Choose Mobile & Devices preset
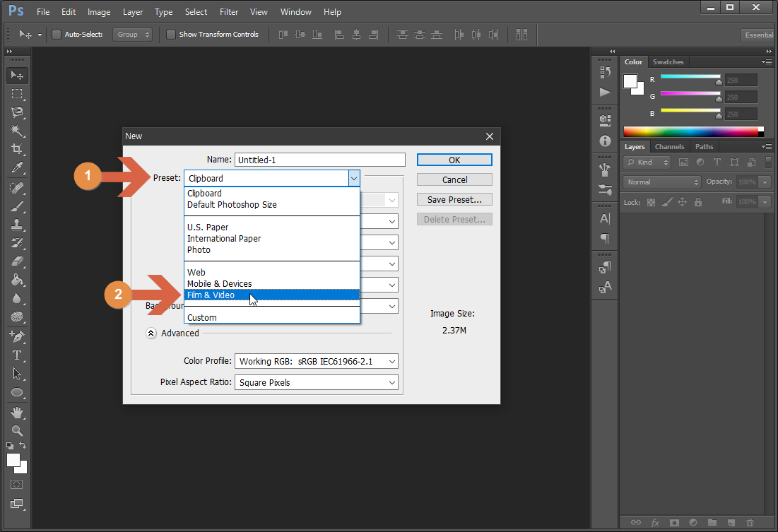This screenshot has width=778, height=532. [272, 283]
